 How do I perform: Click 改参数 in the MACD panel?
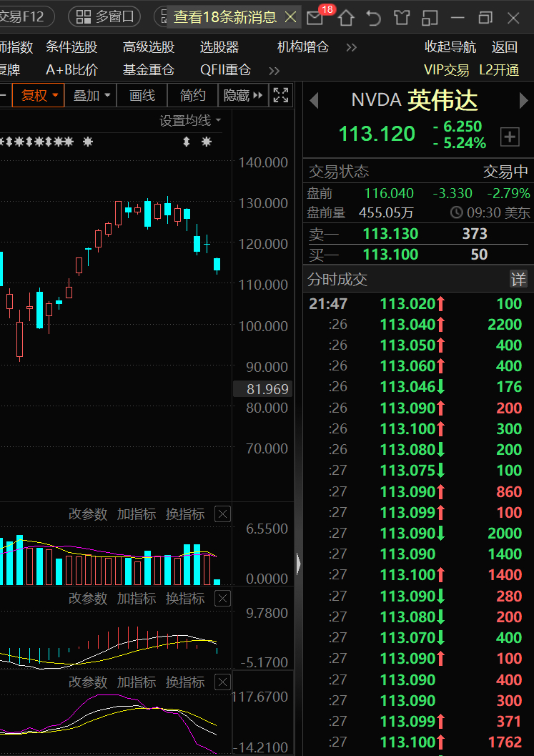pyautogui.click(x=88, y=599)
